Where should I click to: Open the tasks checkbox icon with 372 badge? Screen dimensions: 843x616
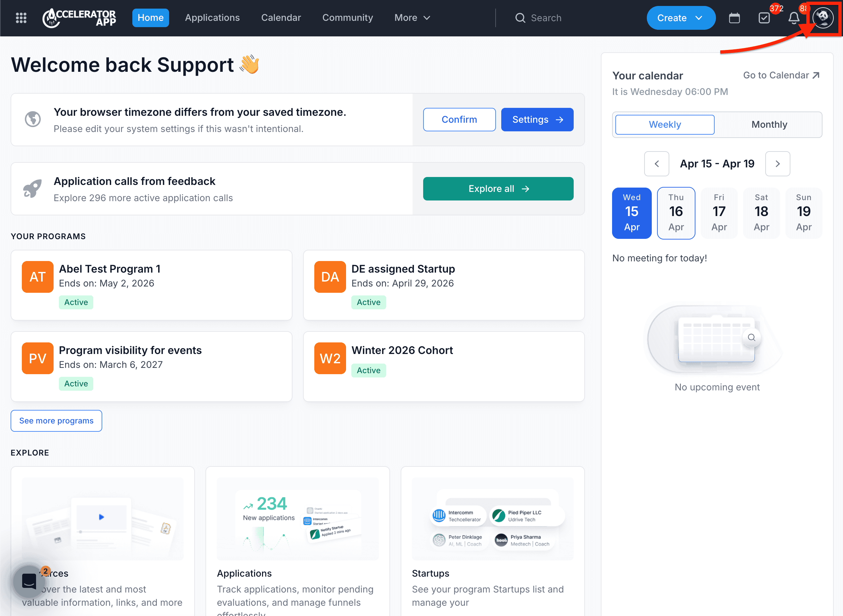[764, 18]
